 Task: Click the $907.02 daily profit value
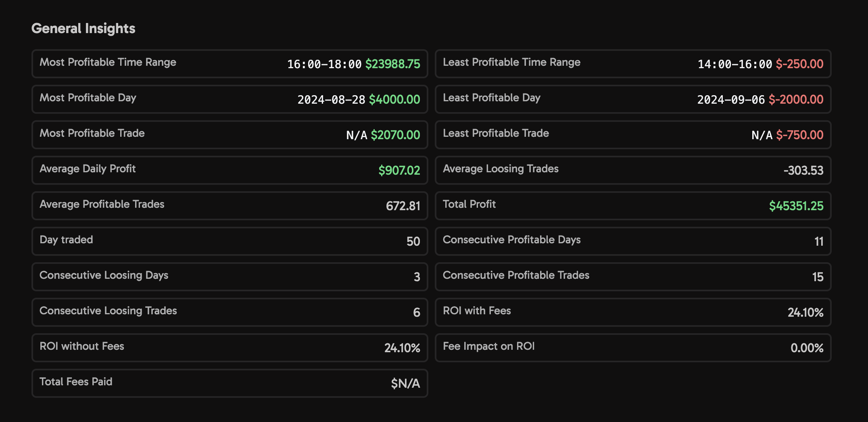click(399, 171)
